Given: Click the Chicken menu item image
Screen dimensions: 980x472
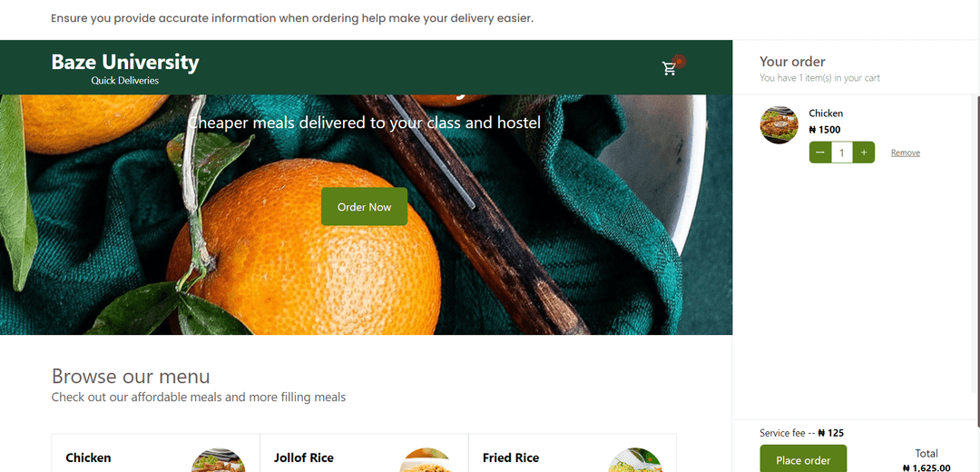Looking at the screenshot, I should pyautogui.click(x=218, y=460).
